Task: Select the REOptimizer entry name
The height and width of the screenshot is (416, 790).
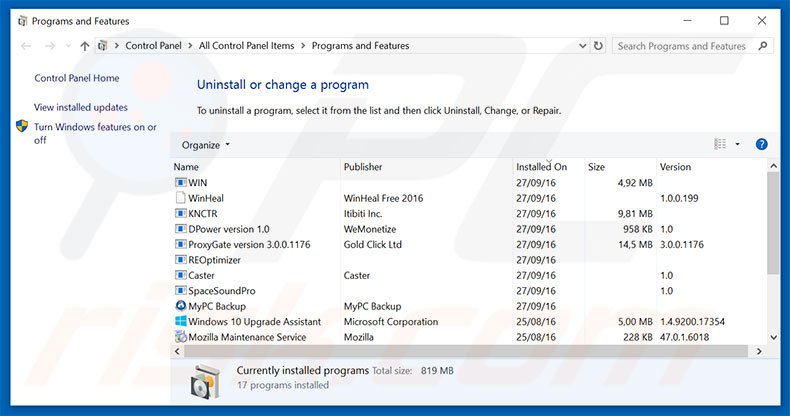Action: [x=214, y=260]
